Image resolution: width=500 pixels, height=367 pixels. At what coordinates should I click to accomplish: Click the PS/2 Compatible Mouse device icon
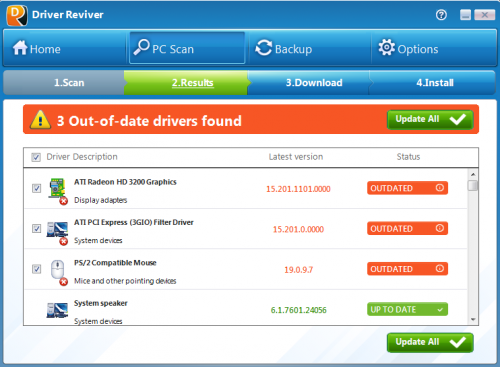(58, 272)
